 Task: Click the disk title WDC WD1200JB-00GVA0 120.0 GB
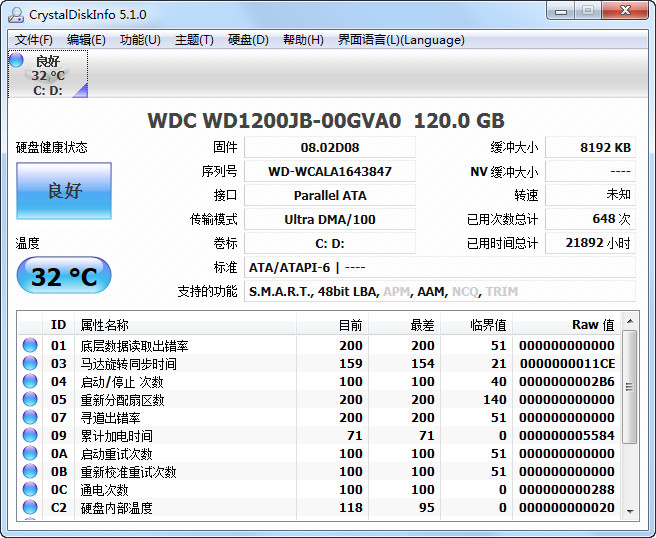pyautogui.click(x=326, y=120)
